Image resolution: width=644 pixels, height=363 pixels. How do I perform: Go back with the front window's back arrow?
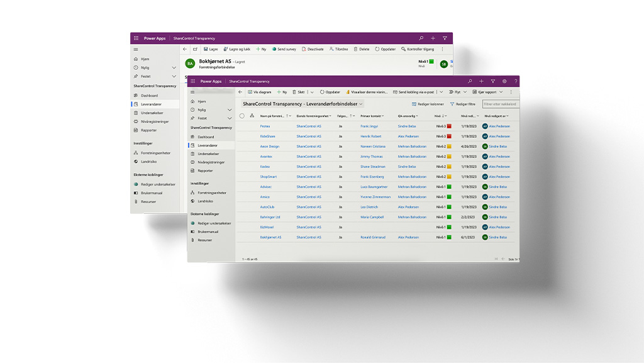coord(240,92)
